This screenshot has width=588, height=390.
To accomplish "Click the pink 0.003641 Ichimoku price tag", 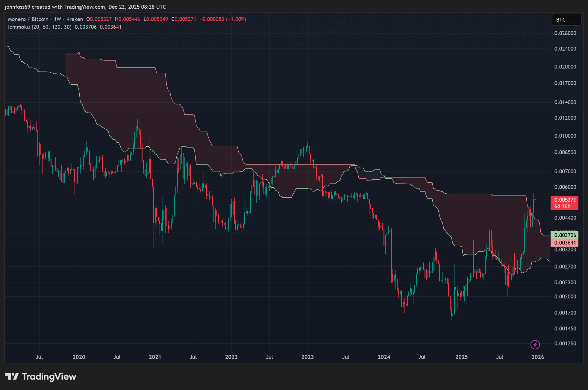I will (565, 243).
